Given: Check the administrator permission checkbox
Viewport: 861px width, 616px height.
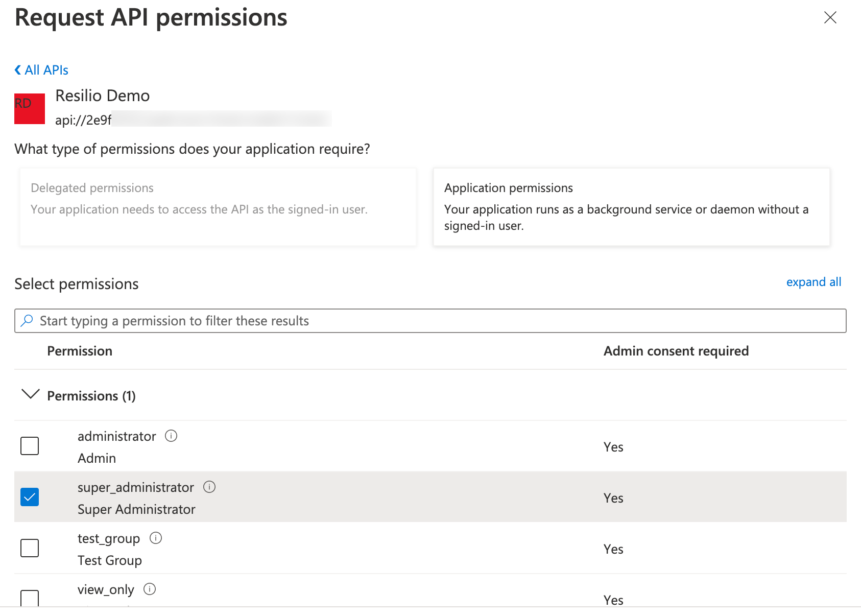Looking at the screenshot, I should pos(29,445).
